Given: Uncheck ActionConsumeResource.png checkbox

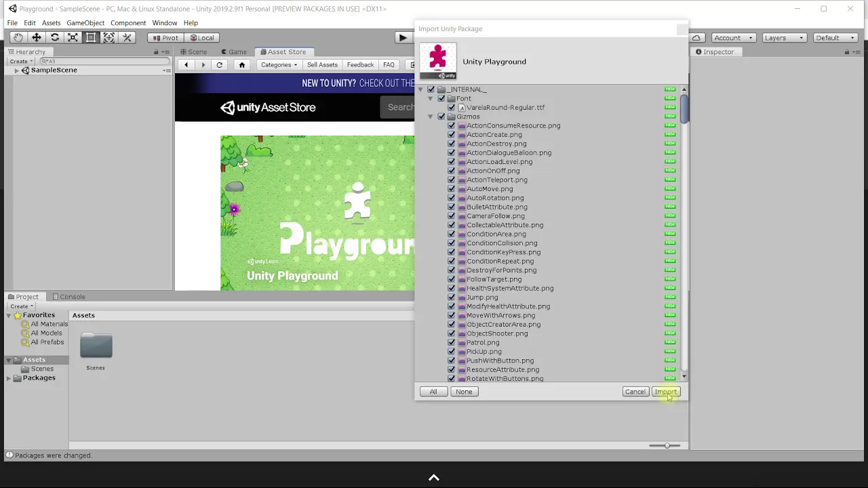Looking at the screenshot, I should coord(452,125).
